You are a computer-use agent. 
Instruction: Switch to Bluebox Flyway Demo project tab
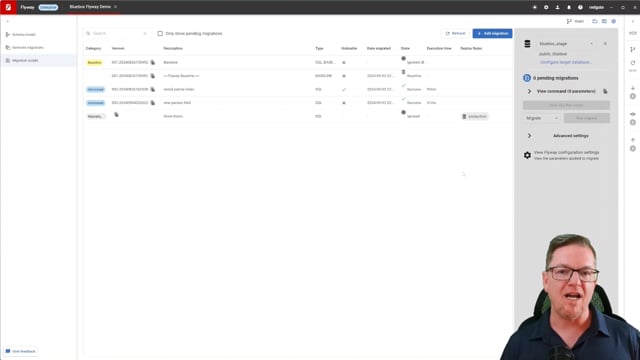(90, 7)
